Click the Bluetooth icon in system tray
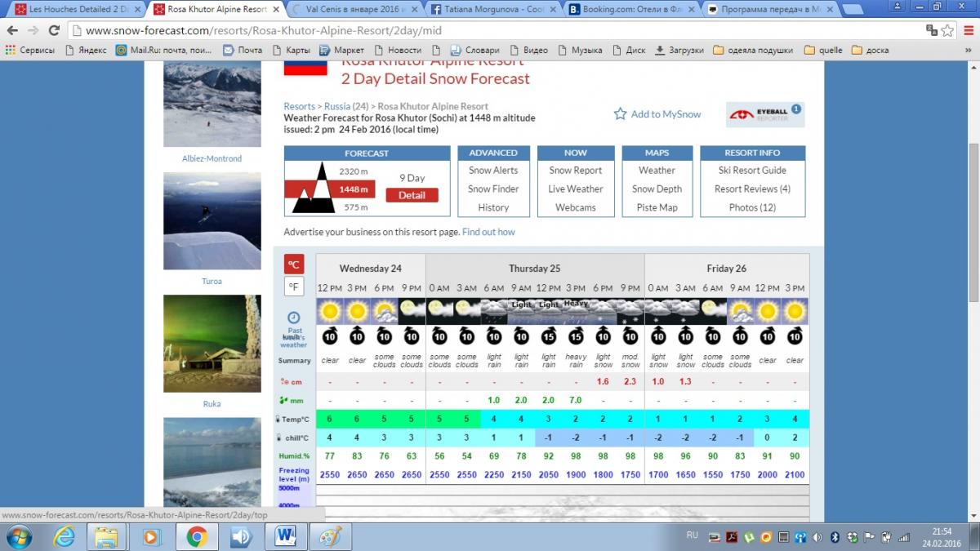Image resolution: width=980 pixels, height=551 pixels. [834, 536]
